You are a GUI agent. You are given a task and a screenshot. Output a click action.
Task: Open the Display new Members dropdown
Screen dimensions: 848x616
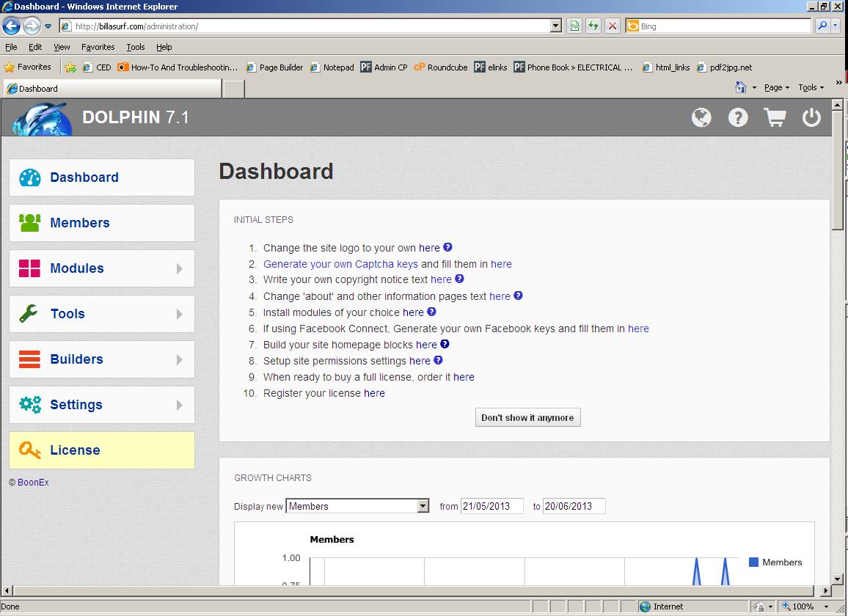tap(423, 506)
